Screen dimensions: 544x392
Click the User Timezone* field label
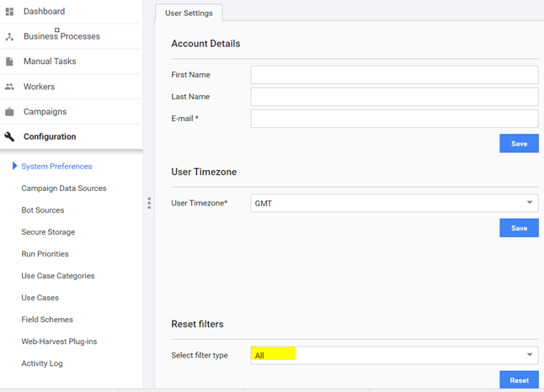tap(199, 203)
